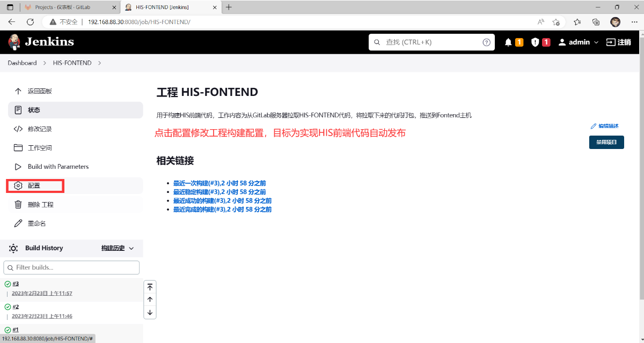This screenshot has height=343, width=644.
Task: Close the HIS-FONTEND Jenkins tab
Action: [x=214, y=8]
